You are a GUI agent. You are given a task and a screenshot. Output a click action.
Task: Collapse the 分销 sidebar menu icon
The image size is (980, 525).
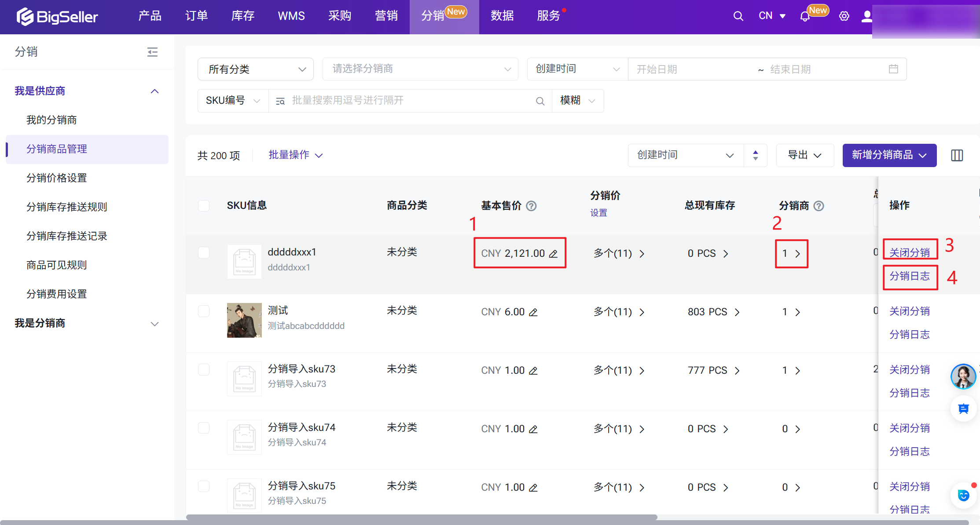click(x=152, y=52)
